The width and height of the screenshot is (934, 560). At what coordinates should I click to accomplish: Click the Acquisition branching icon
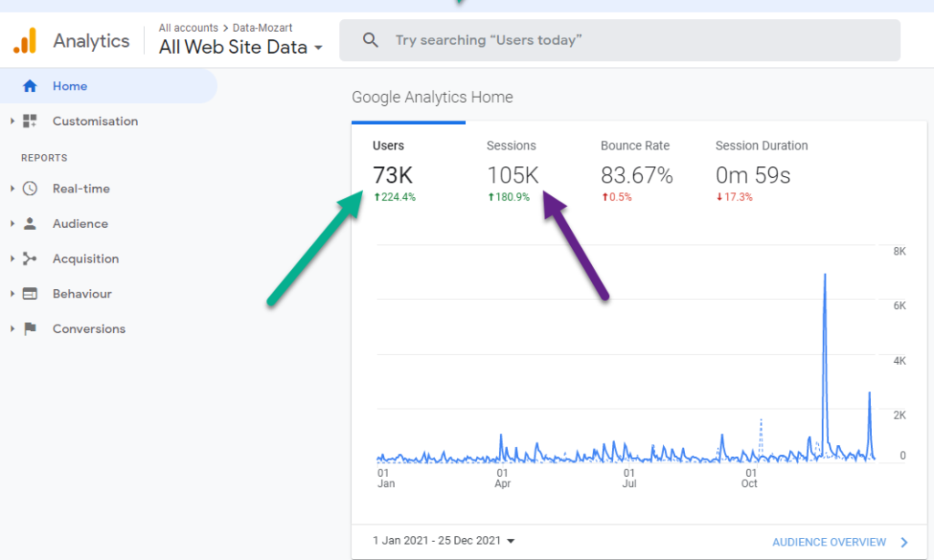pos(30,258)
